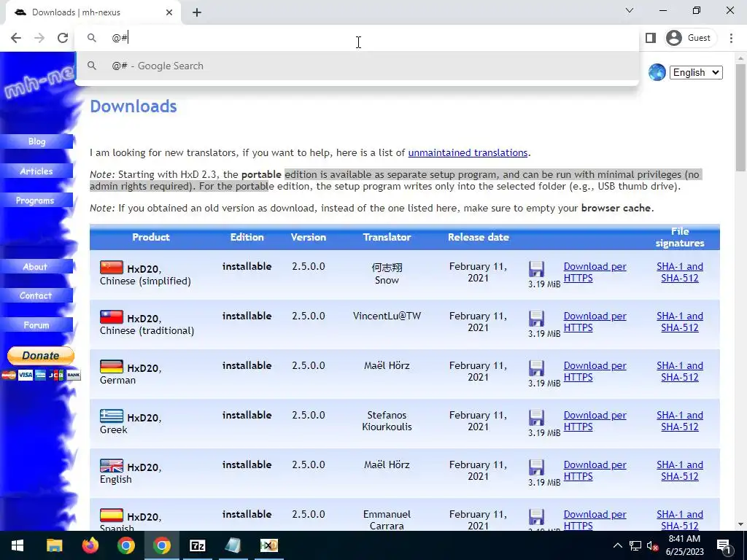Open the side panel icon next to Guest

[650, 38]
